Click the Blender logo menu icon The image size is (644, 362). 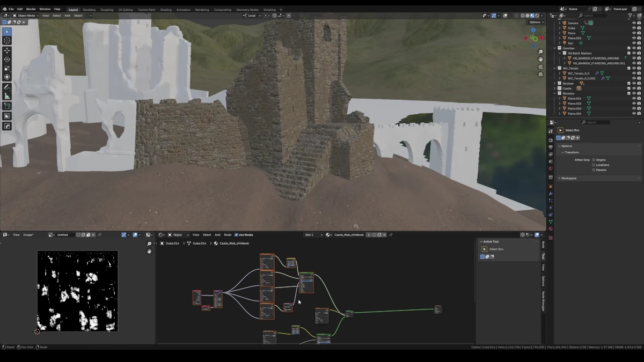(4, 9)
